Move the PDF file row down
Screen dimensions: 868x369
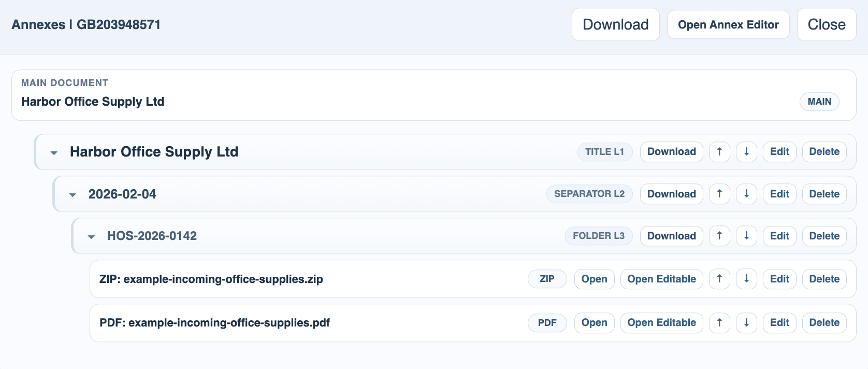coord(746,322)
